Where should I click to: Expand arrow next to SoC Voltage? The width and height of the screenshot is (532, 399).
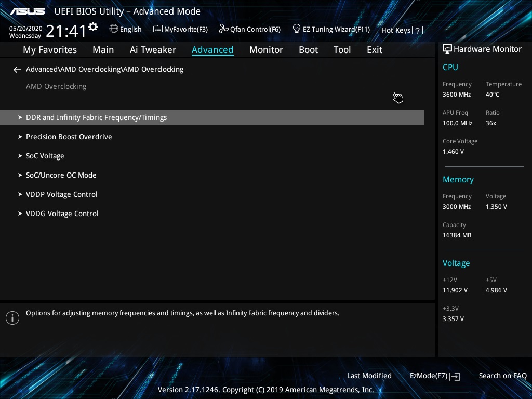click(x=20, y=156)
